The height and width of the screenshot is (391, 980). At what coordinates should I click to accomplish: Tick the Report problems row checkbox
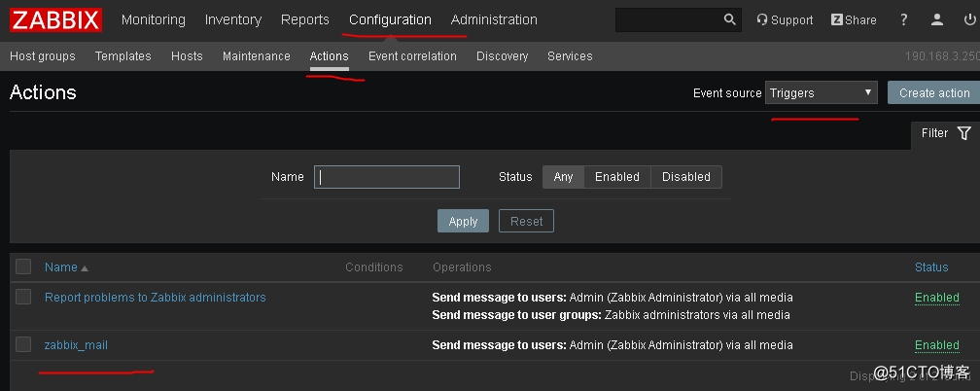click(23, 298)
